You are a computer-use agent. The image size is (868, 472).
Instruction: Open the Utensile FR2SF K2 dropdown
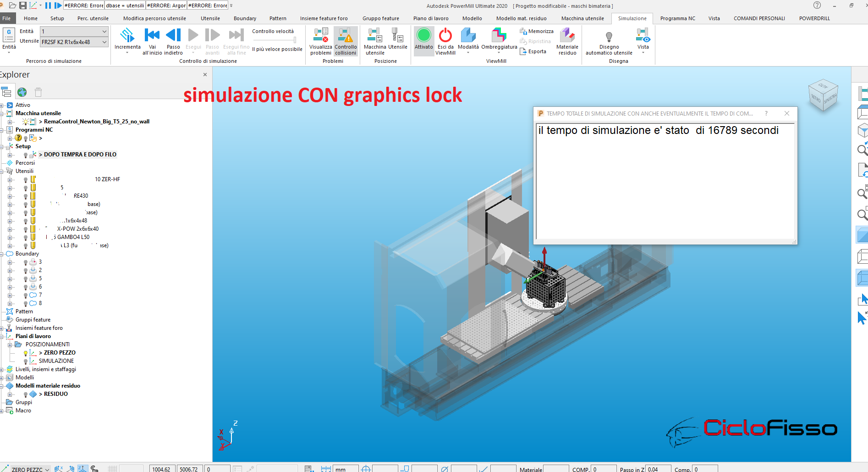point(104,42)
